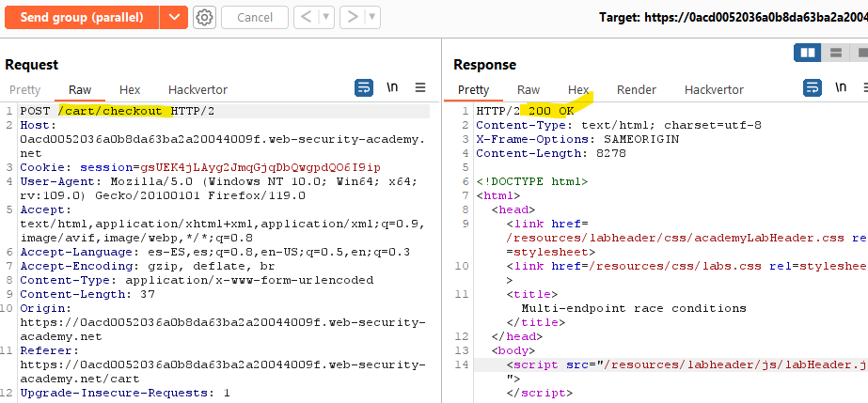Click the Content-Length: 37 header line
The height and width of the screenshot is (403, 868).
click(87, 294)
